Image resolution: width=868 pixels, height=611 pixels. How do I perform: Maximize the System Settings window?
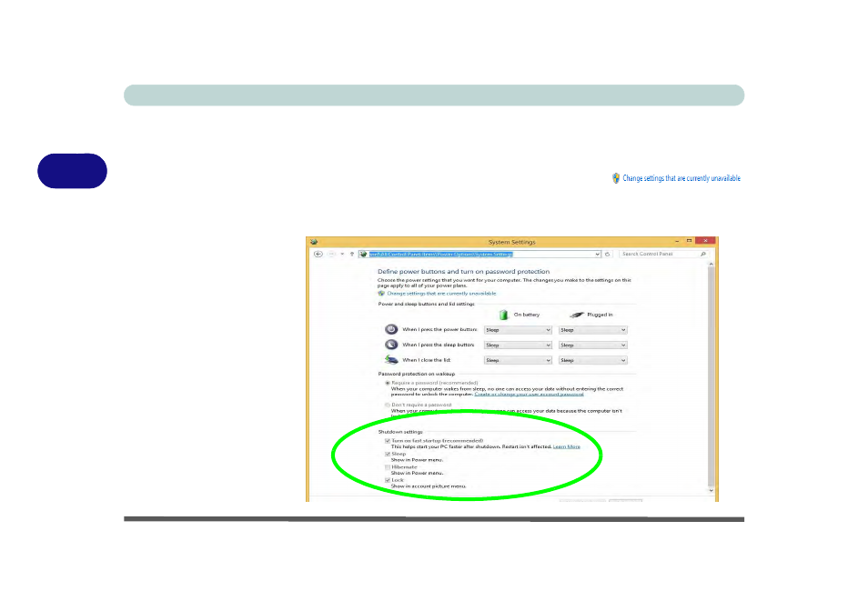click(x=689, y=241)
